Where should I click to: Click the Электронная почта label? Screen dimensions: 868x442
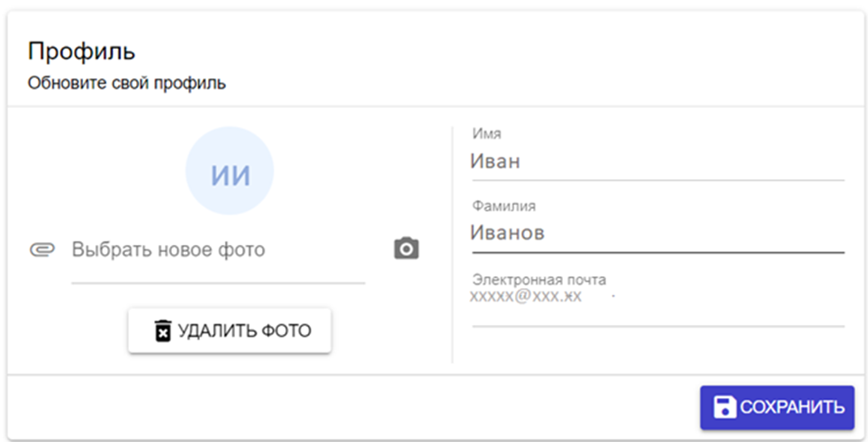pyautogui.click(x=538, y=279)
